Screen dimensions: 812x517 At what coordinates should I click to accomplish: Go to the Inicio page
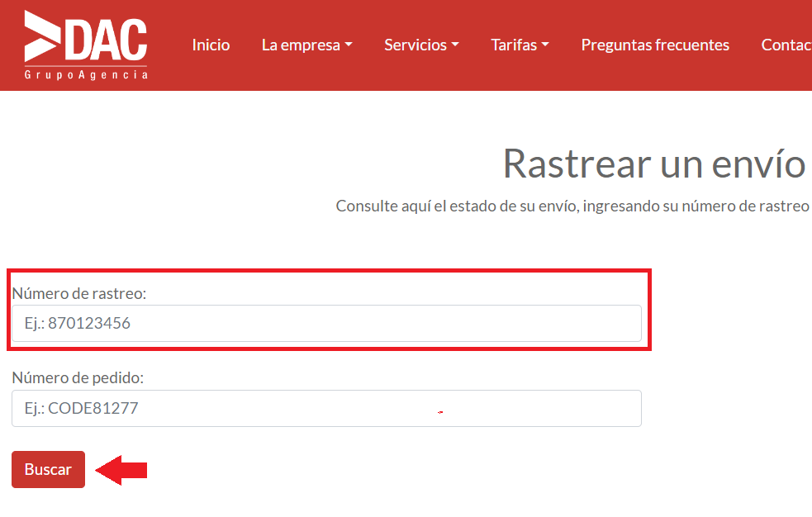[x=211, y=45]
